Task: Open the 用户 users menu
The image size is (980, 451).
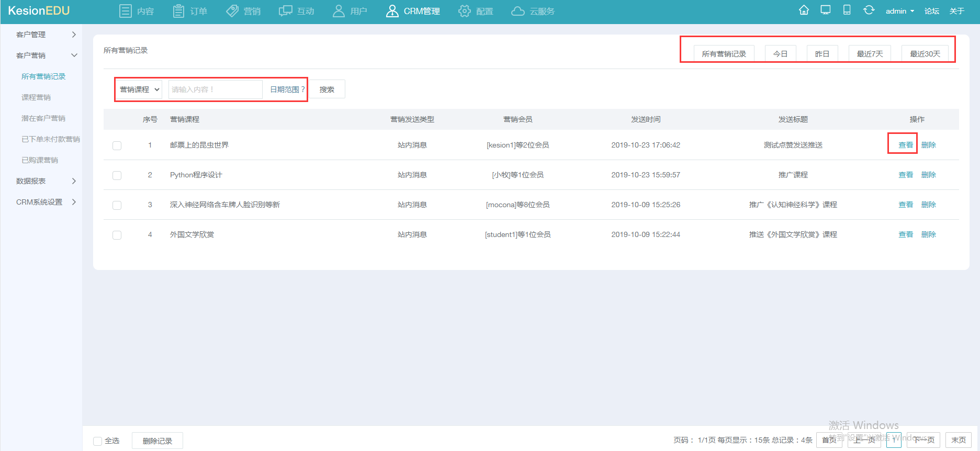Action: tap(350, 11)
